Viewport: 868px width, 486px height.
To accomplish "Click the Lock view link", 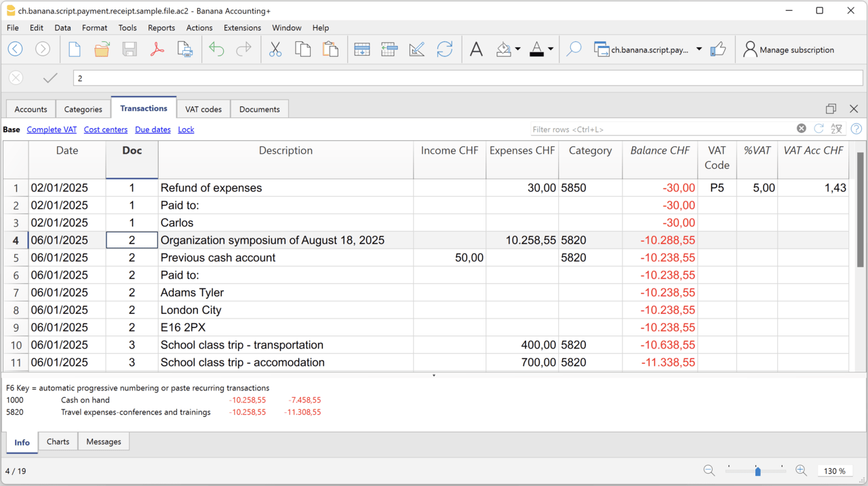I will 186,129.
